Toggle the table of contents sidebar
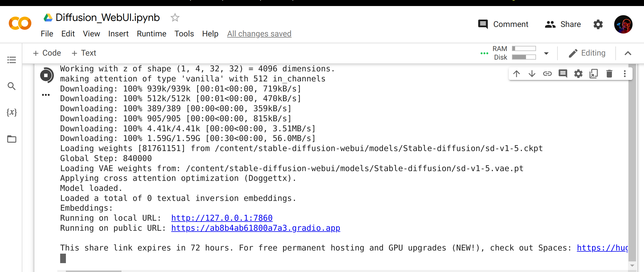 pyautogui.click(x=11, y=60)
